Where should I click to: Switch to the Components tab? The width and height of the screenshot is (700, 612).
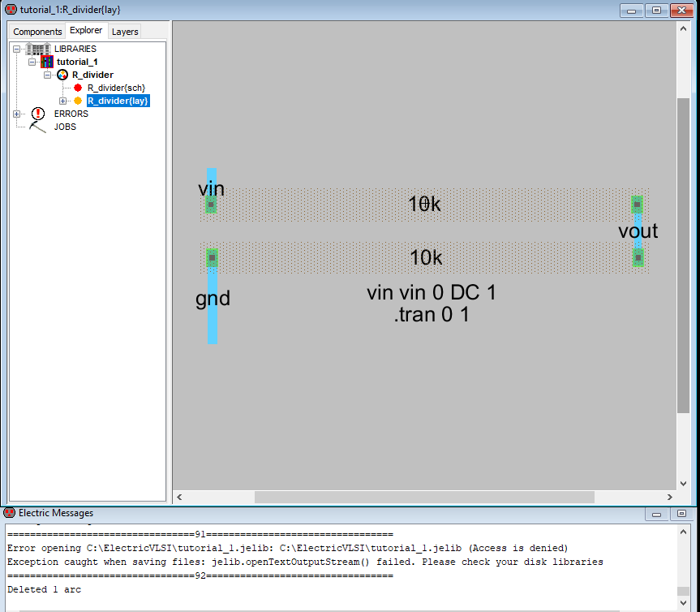click(37, 32)
